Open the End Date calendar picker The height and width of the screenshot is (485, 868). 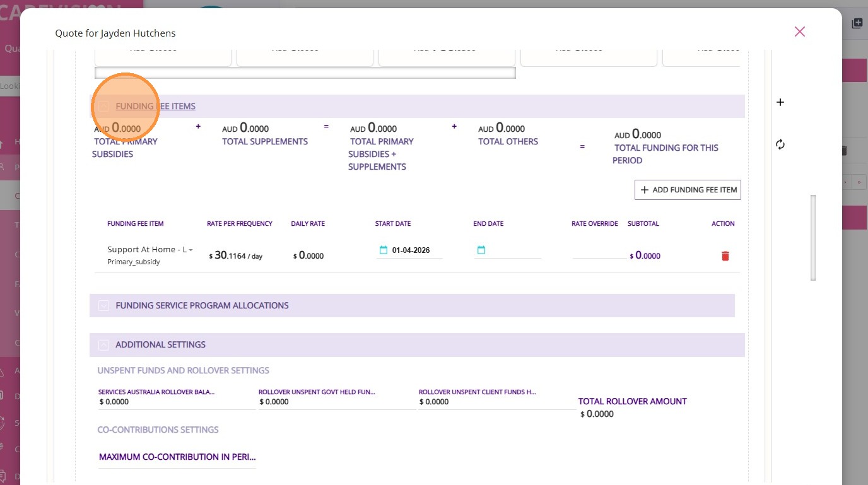(481, 250)
